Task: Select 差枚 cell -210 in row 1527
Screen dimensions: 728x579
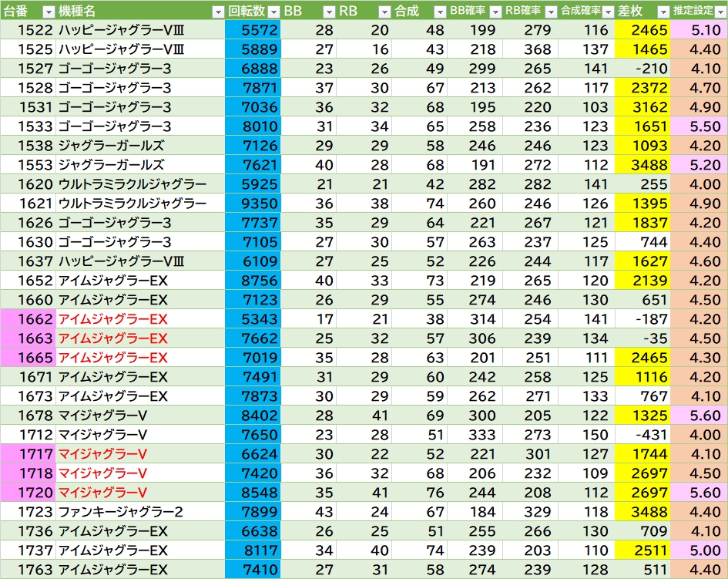Action: pos(642,69)
